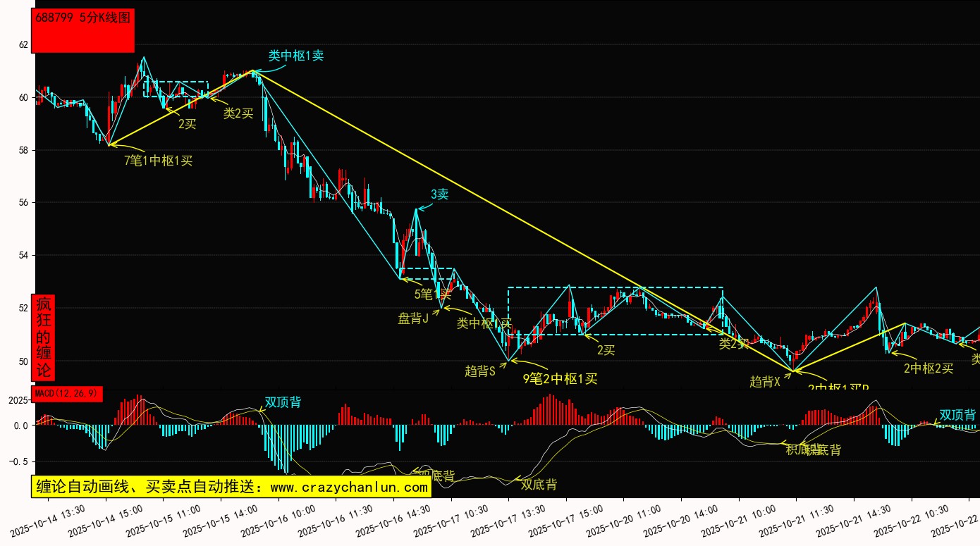980x546 pixels.
Task: Select the "9笔2中枢1买" buy point label
Action: [560, 379]
